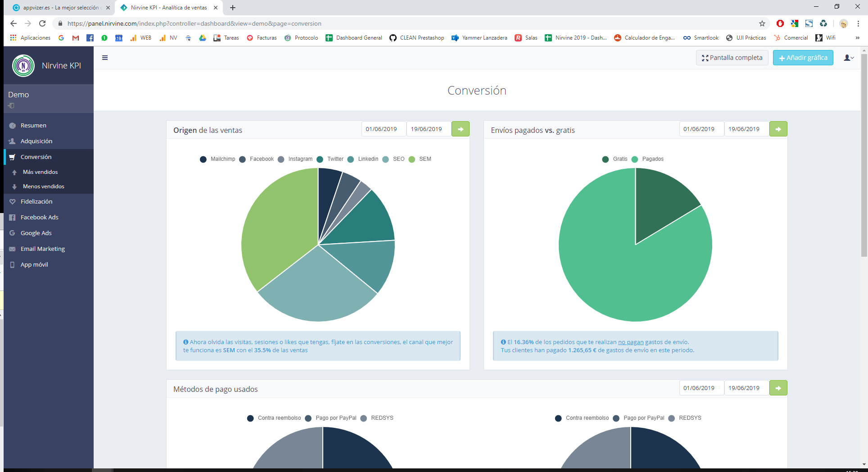This screenshot has height=472, width=868.
Task: Open a new browser tab
Action: [233, 8]
